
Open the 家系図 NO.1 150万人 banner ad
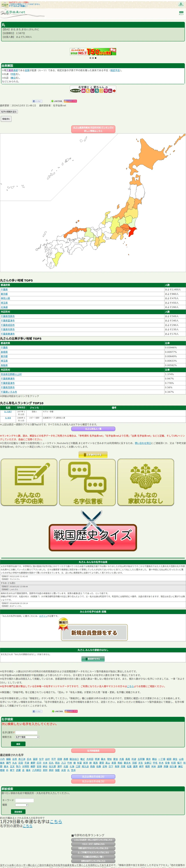93,52
